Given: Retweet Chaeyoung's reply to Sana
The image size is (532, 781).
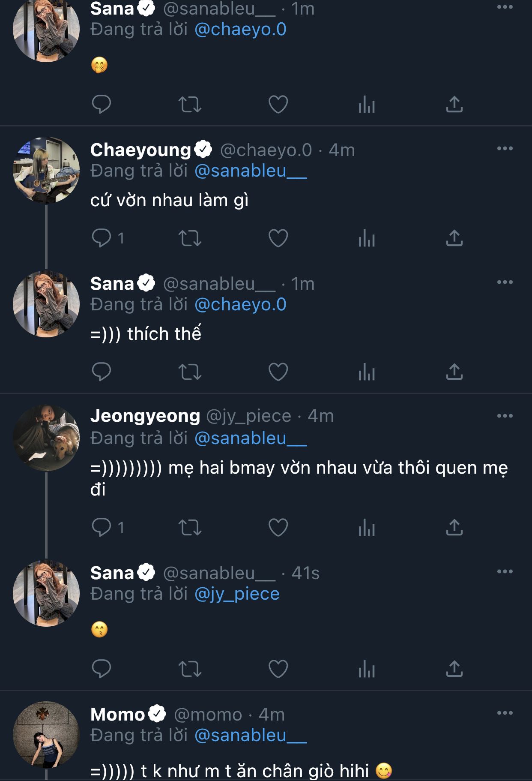Looking at the screenshot, I should tap(190, 238).
